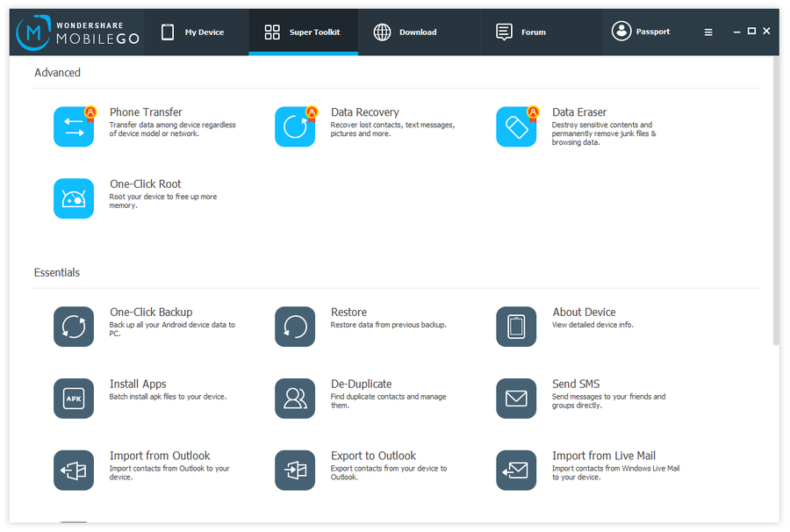The width and height of the screenshot is (790, 532).
Task: Click the Install Apps title
Action: click(x=138, y=385)
